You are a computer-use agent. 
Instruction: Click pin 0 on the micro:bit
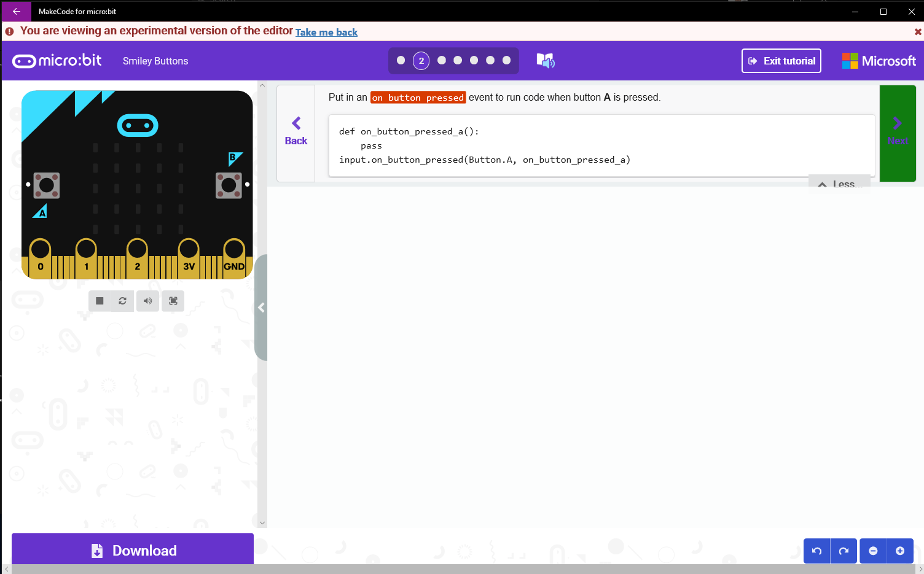41,258
